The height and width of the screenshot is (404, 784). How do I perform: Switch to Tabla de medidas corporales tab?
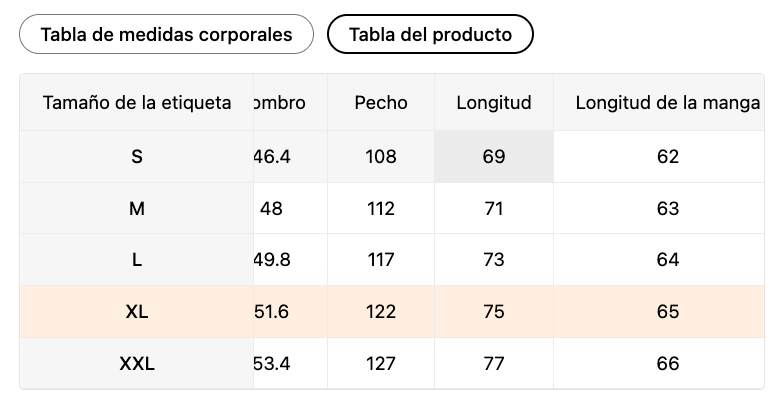click(166, 34)
